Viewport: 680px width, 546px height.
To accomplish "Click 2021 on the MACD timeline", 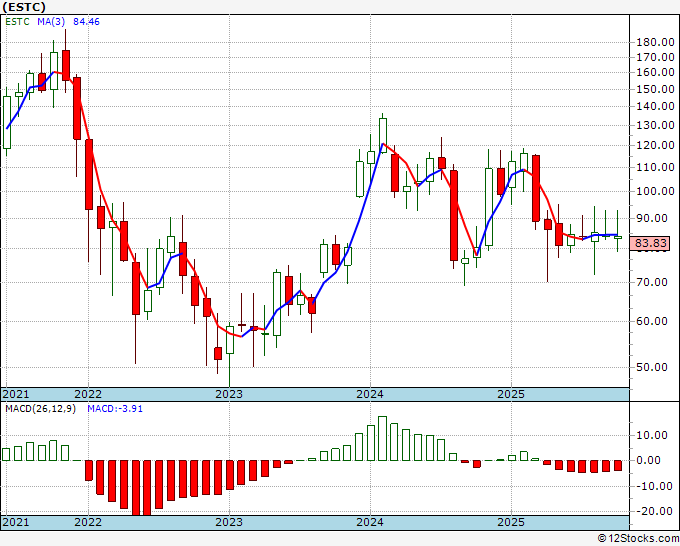I will 16,522.
